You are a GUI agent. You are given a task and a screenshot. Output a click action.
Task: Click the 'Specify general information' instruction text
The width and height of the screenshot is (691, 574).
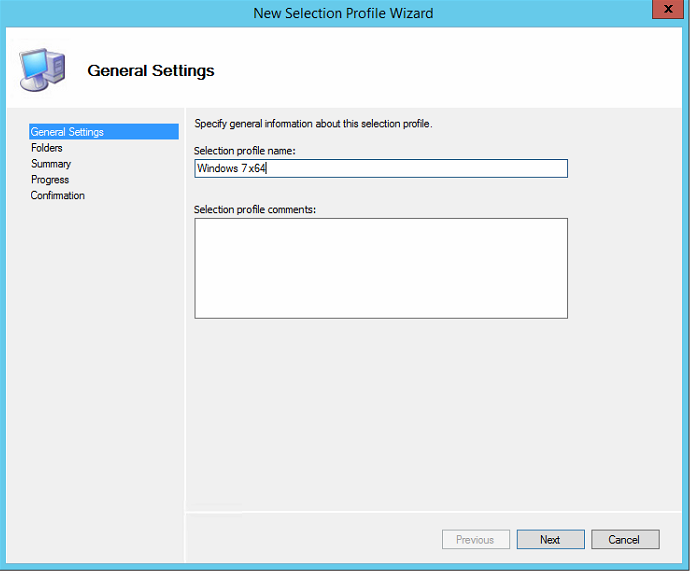pyautogui.click(x=313, y=124)
